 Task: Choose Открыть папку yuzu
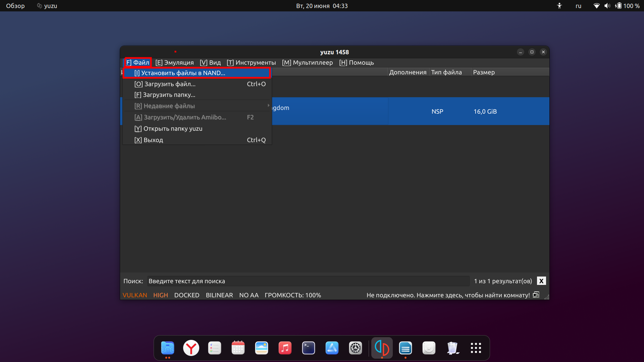click(x=197, y=129)
